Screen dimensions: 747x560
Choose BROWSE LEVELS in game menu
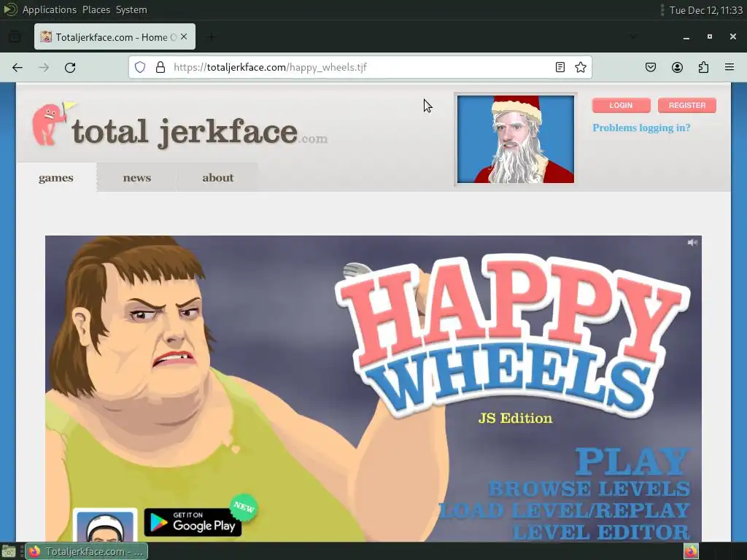[589, 489]
